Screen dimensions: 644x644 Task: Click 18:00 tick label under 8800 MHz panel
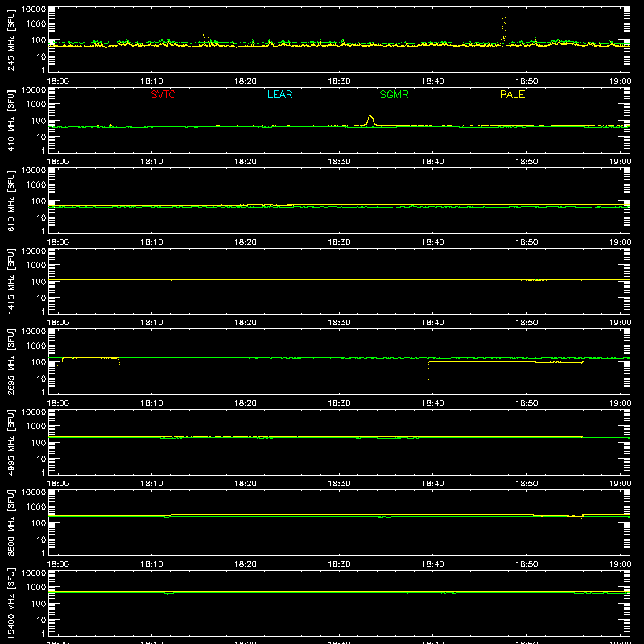click(58, 564)
